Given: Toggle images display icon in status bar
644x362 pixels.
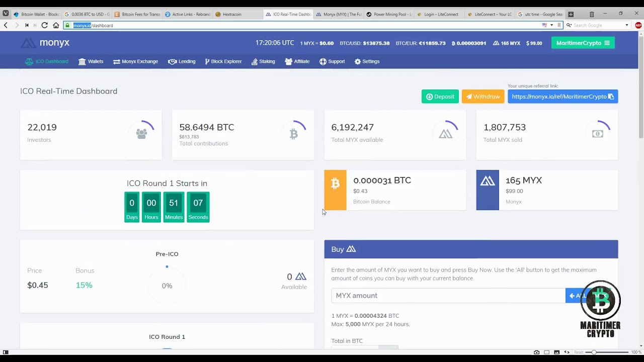Looking at the screenshot, I should [557, 352].
